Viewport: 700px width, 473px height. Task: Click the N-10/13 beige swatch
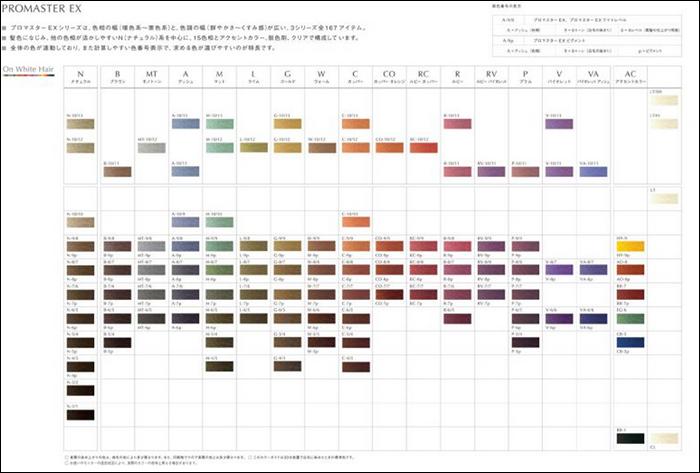point(80,124)
